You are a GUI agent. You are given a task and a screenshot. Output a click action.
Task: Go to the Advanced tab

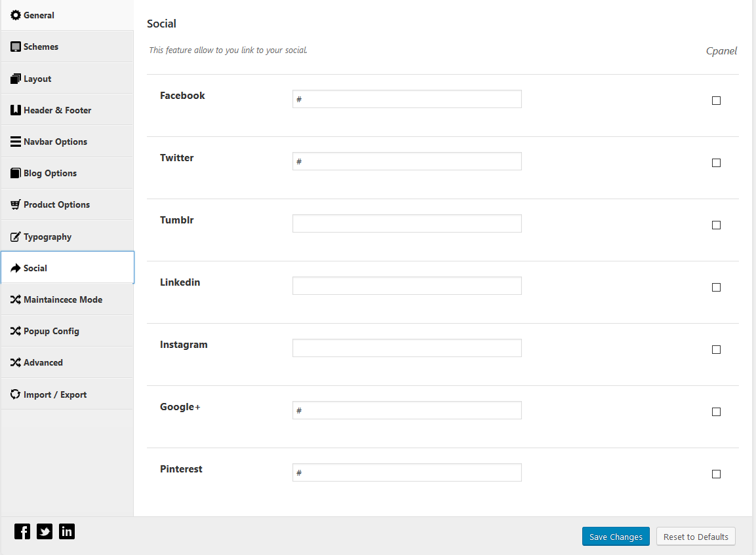[x=67, y=362]
